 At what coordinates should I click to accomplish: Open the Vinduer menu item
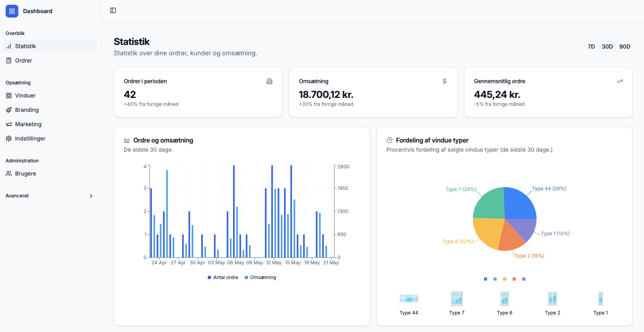[x=25, y=96]
